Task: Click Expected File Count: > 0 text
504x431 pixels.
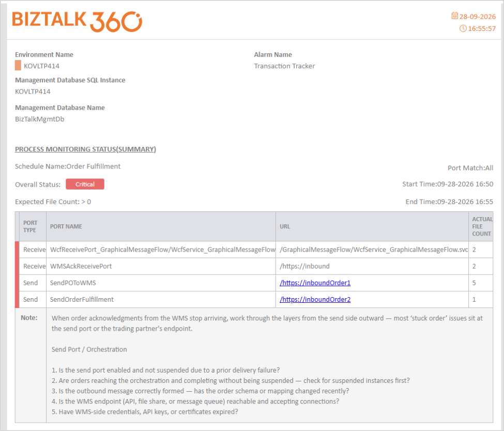Action: [53, 202]
